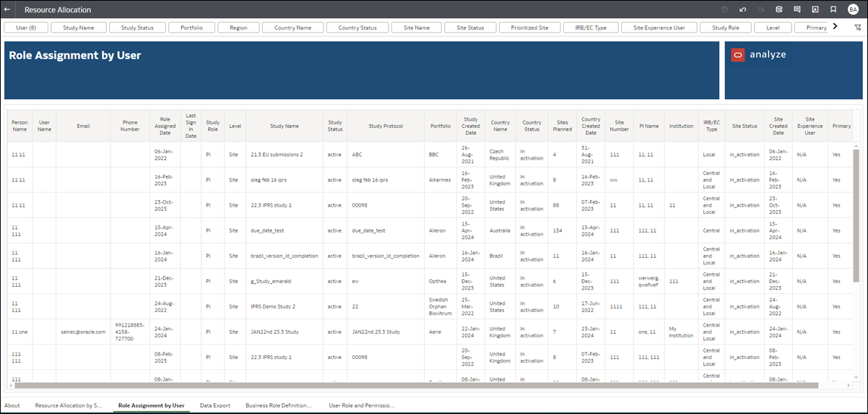Click the 11 one person name cell

(x=19, y=332)
